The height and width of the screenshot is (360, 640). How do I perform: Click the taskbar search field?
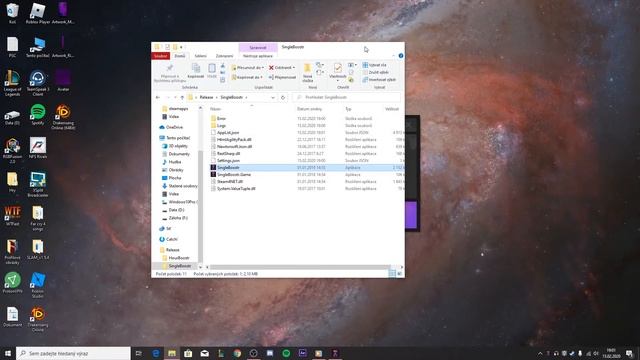(x=73, y=353)
